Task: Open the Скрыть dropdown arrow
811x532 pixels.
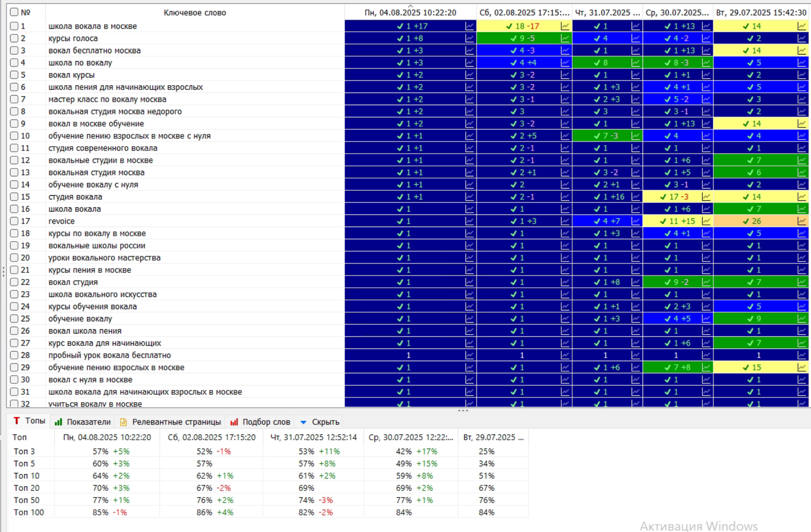Action: 303,422
